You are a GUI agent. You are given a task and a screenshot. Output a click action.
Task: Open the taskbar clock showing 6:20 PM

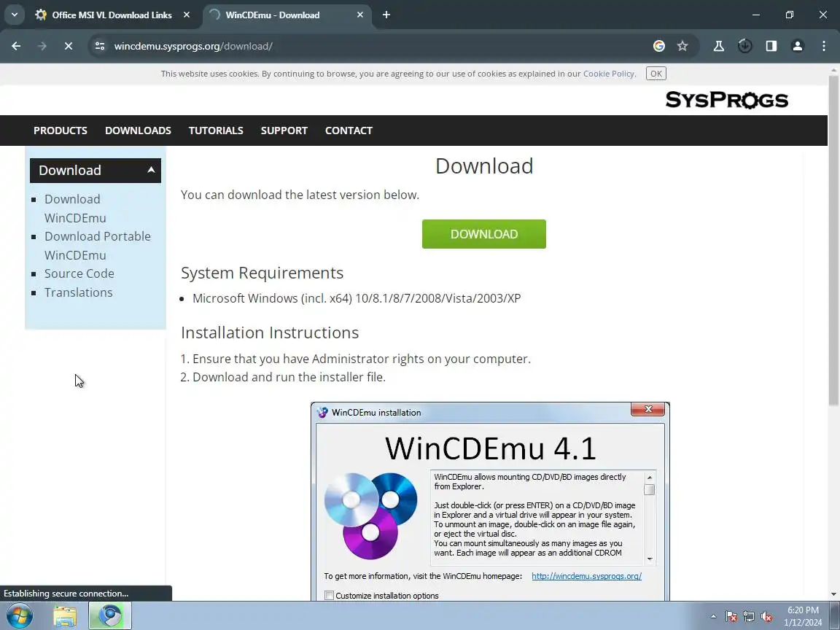803,616
